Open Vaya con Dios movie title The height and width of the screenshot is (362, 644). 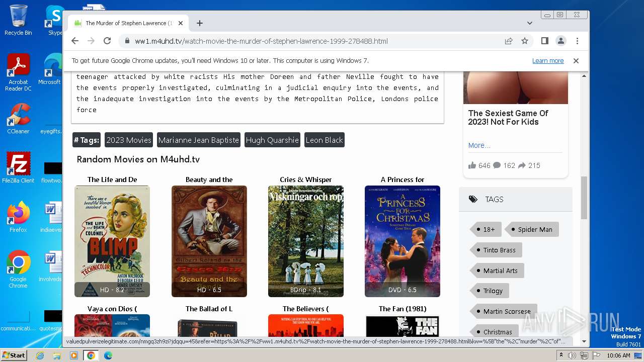[112, 309]
